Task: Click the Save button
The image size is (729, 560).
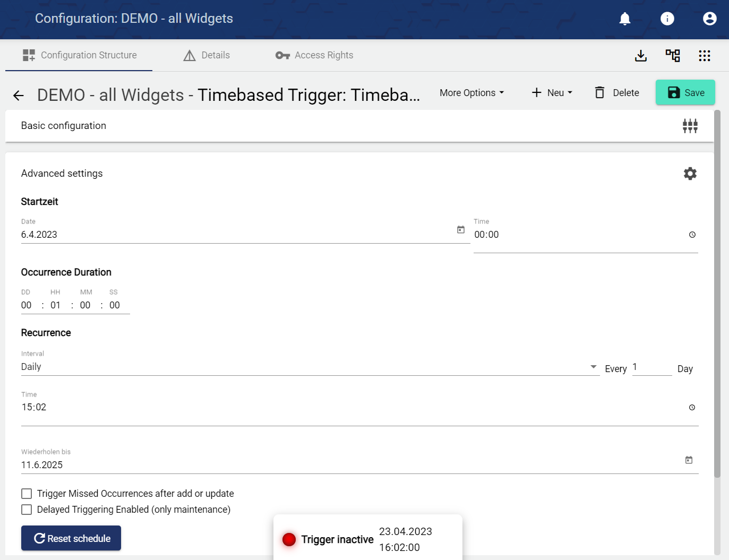Action: (685, 92)
